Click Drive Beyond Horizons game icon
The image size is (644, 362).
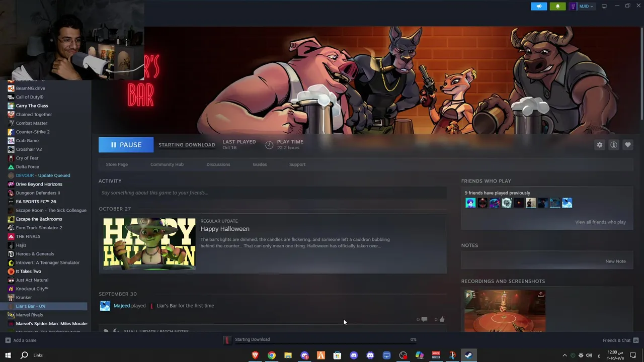11,184
